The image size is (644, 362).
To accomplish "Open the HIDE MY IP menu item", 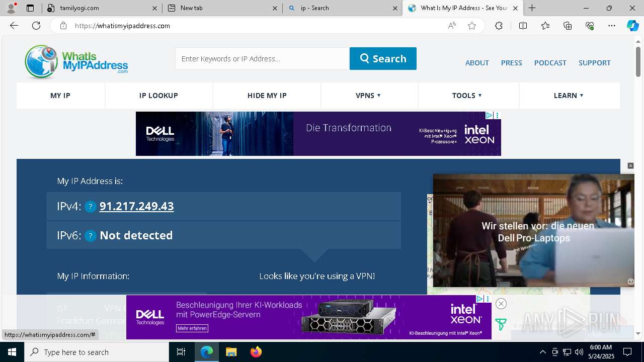I will click(x=267, y=96).
